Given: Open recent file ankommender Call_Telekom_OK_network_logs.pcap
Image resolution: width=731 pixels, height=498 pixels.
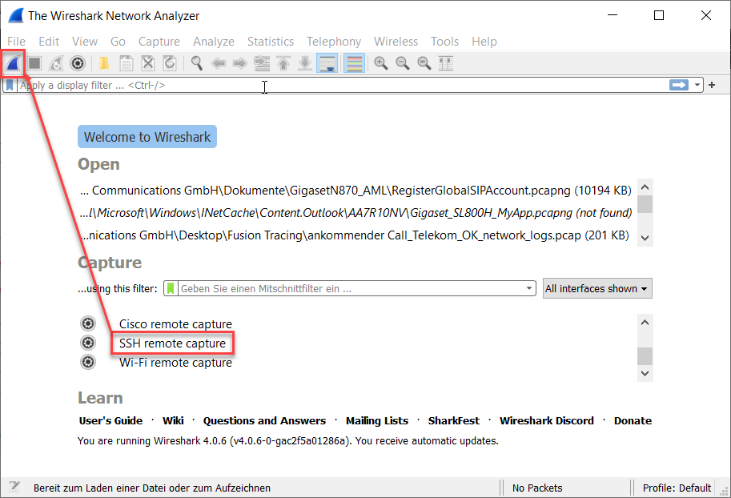Looking at the screenshot, I should [354, 235].
